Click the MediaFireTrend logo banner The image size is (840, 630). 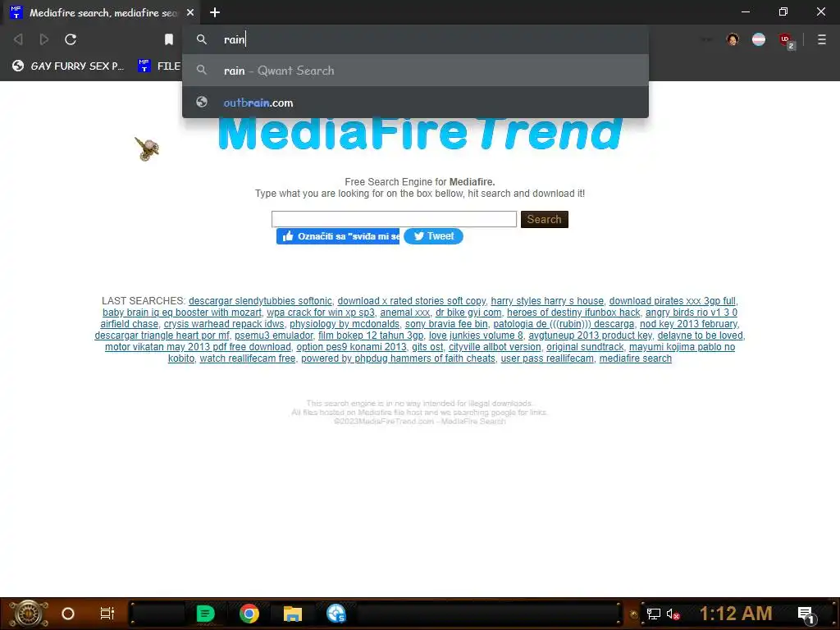pos(420,134)
